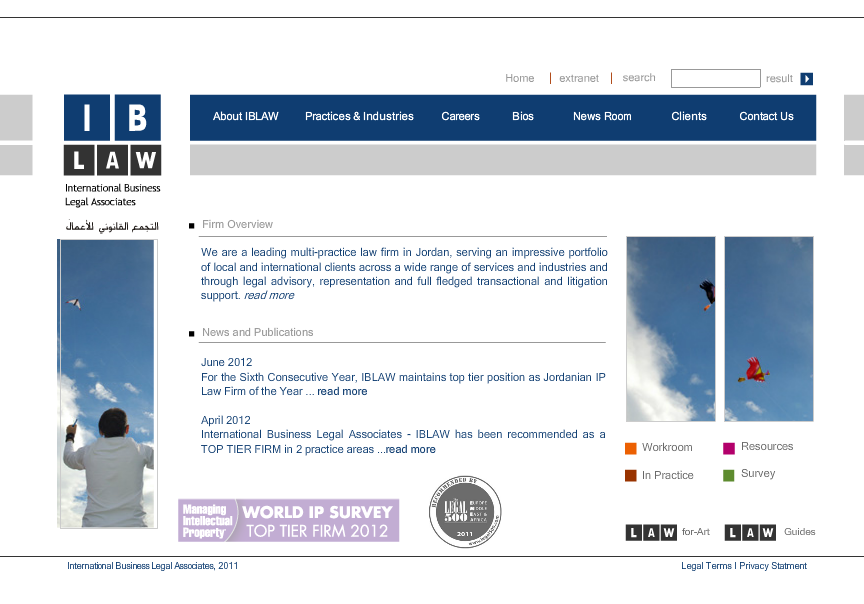This screenshot has height=604, width=864.
Task: Open the Workroom link
Action: [667, 447]
